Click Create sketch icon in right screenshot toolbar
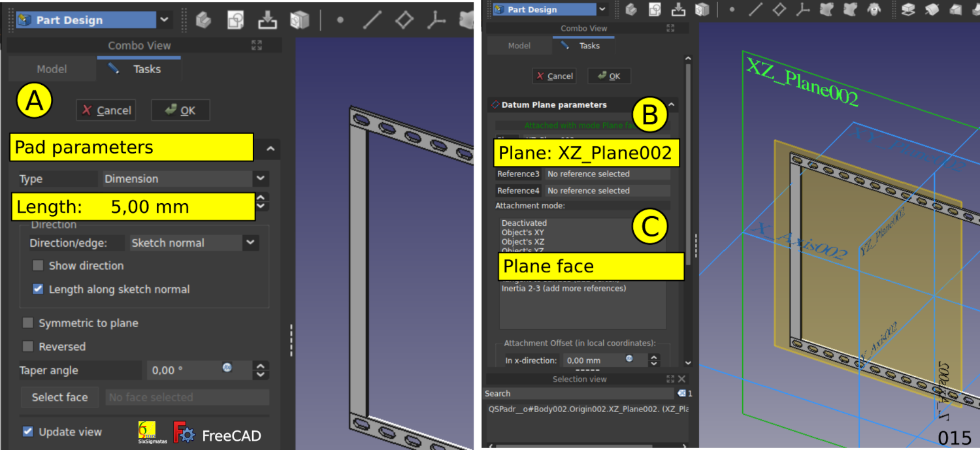 pyautogui.click(x=655, y=9)
